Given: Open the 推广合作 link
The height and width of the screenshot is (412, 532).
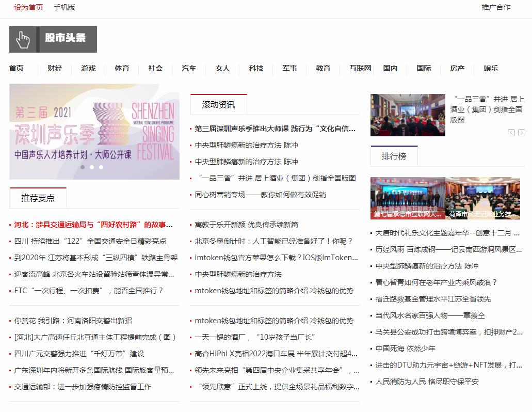Looking at the screenshot, I should [x=496, y=7].
